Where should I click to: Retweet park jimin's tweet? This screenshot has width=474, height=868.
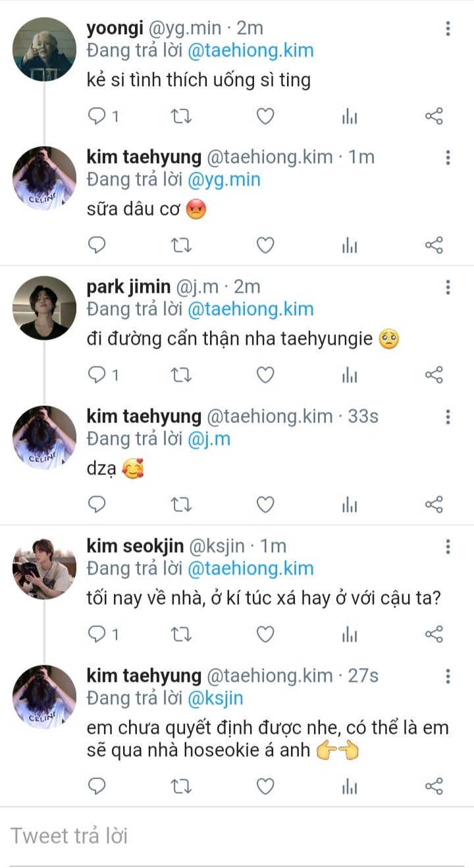181,375
